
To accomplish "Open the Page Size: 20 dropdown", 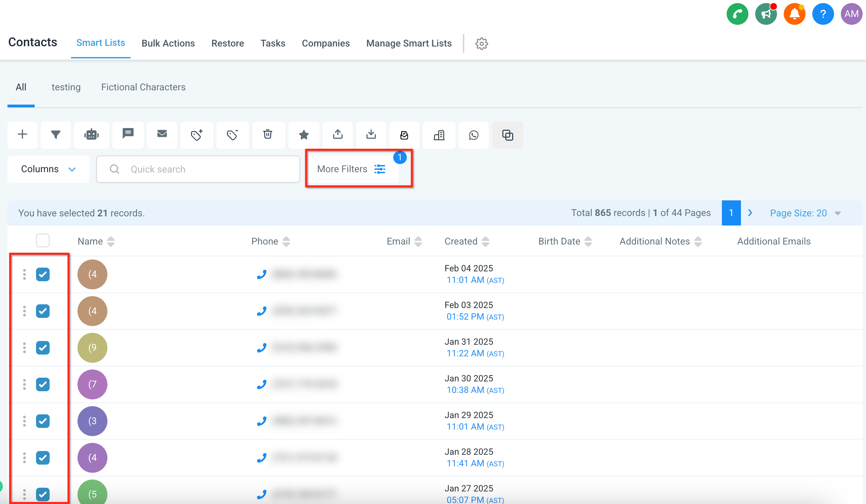I will click(804, 213).
